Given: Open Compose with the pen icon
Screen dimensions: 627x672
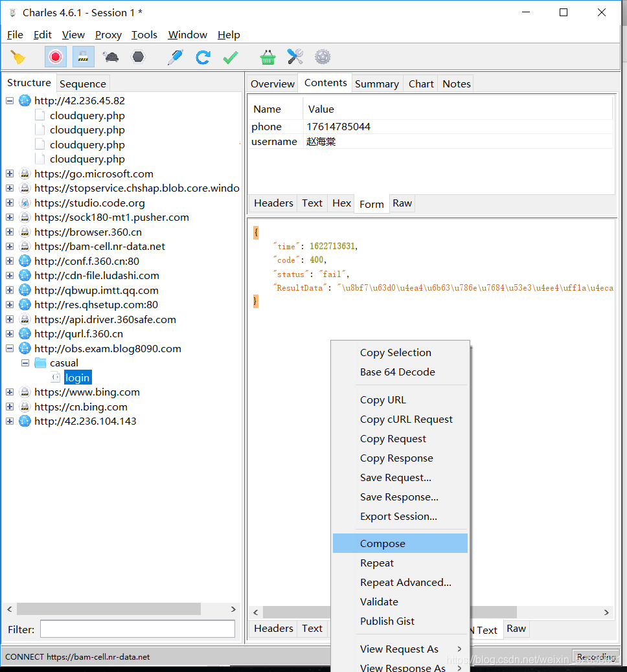Looking at the screenshot, I should [176, 57].
